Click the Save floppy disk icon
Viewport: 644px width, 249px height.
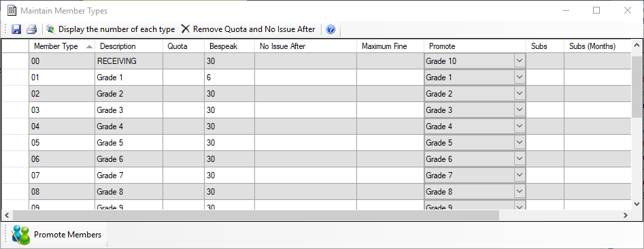[16, 29]
